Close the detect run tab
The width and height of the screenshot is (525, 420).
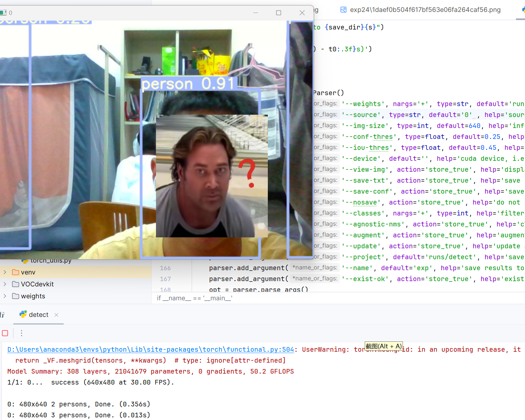(56, 315)
